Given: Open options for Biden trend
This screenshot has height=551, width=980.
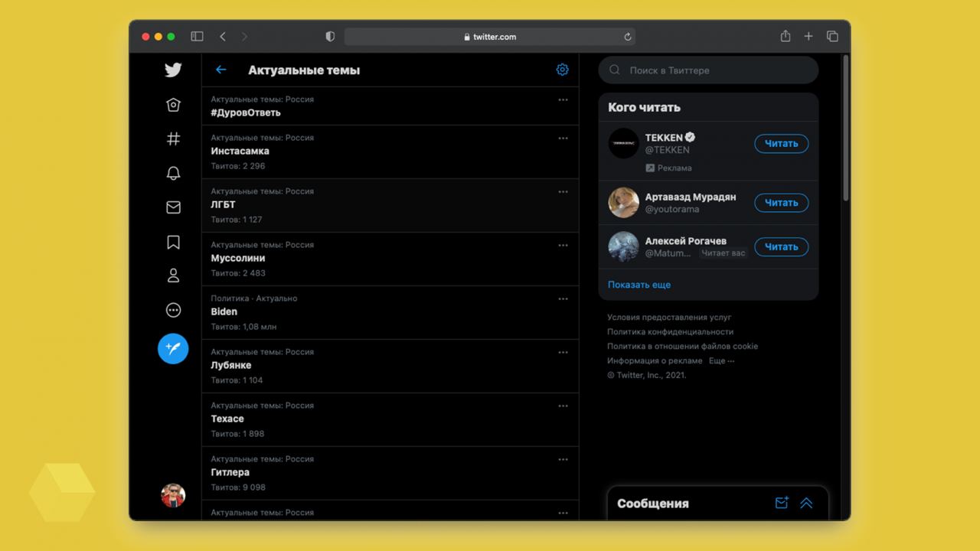Looking at the screenshot, I should pyautogui.click(x=563, y=298).
